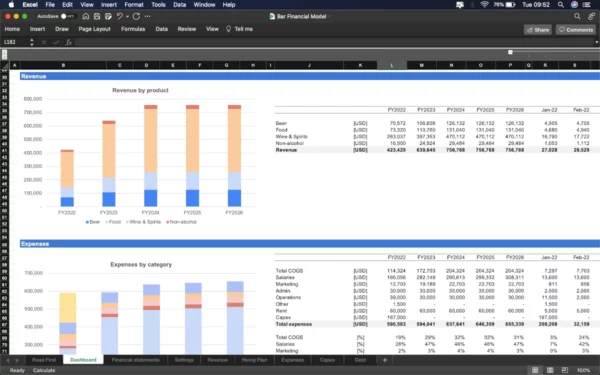
Task: Toggle the AutoSave switch
Action: click(x=67, y=16)
